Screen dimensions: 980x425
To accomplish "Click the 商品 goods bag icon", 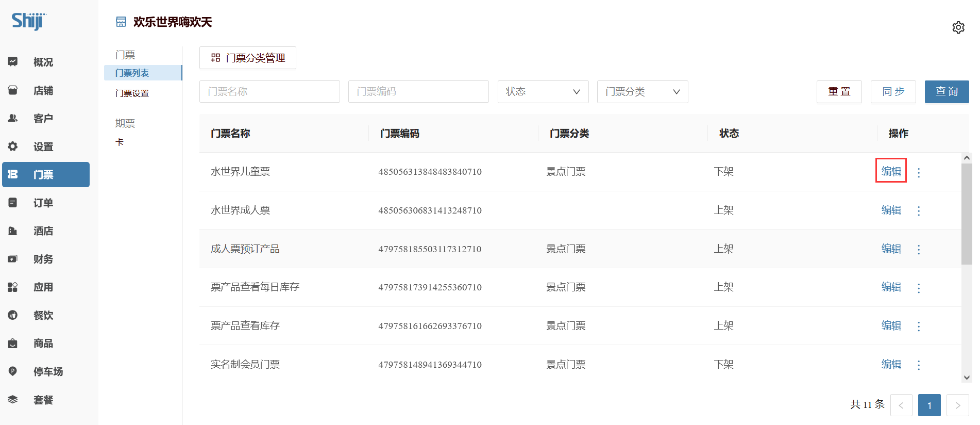I will pos(13,343).
